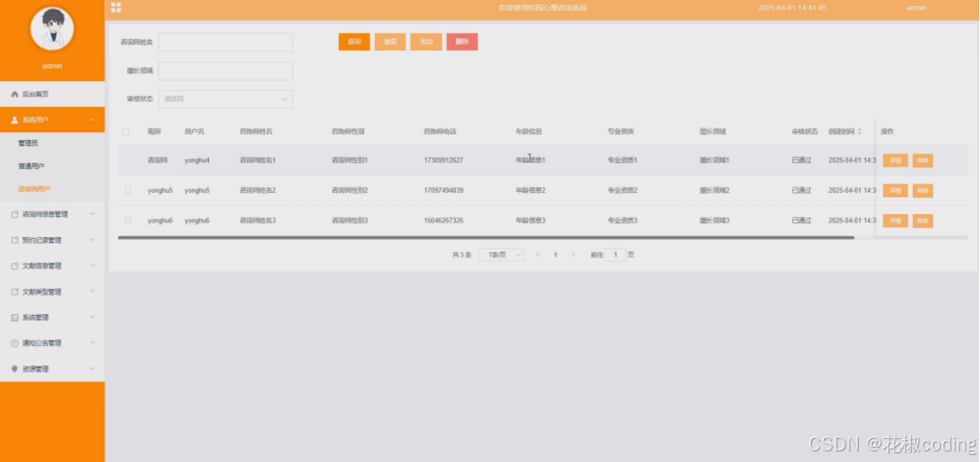Open the 7条/页 page size dropdown
The height and width of the screenshot is (462, 980).
point(501,255)
